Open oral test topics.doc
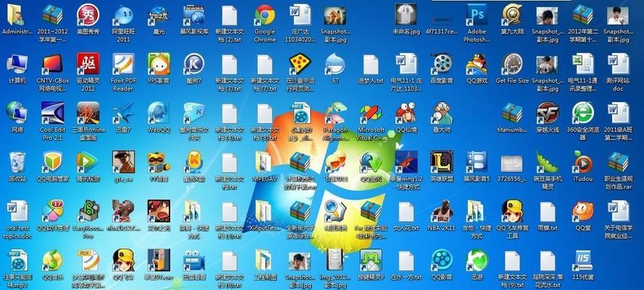The image size is (644, 290). click(17, 211)
